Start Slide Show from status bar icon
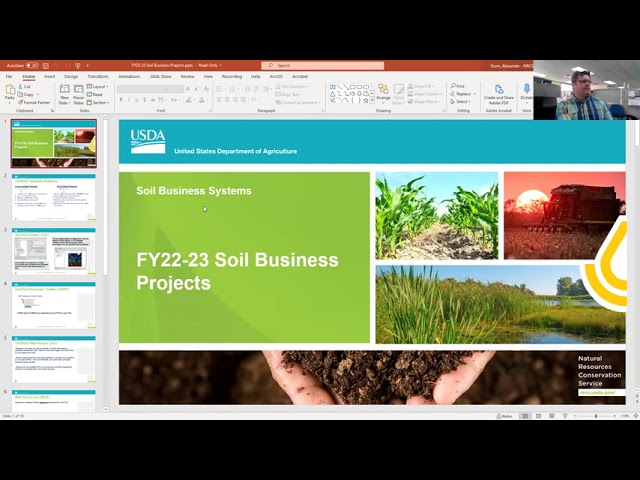 (x=565, y=416)
